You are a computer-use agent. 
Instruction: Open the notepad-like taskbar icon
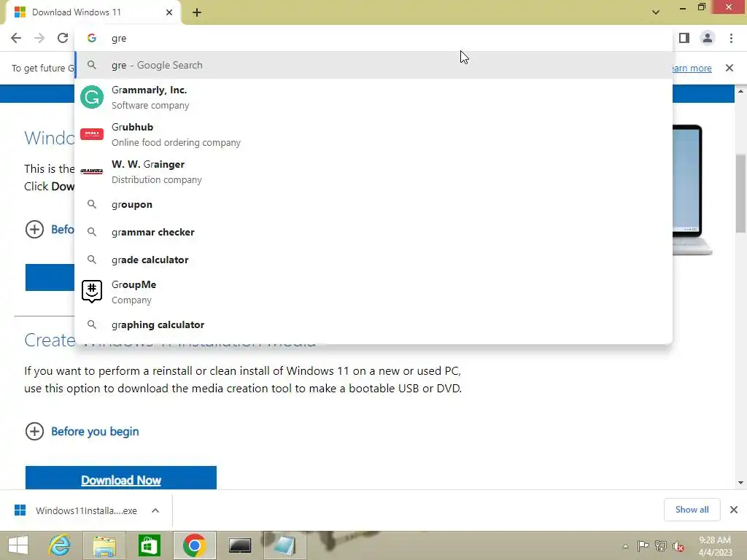[x=285, y=545]
